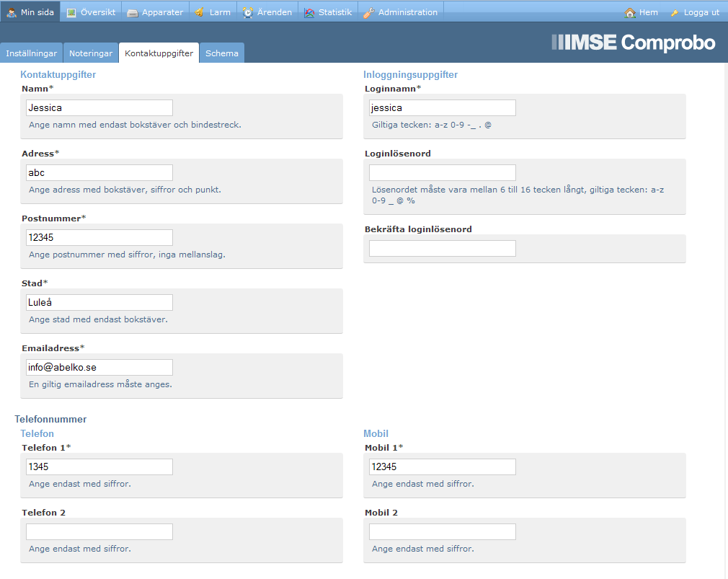The image size is (728, 579).
Task: Focus the Adress field containing abc
Action: pyautogui.click(x=99, y=173)
